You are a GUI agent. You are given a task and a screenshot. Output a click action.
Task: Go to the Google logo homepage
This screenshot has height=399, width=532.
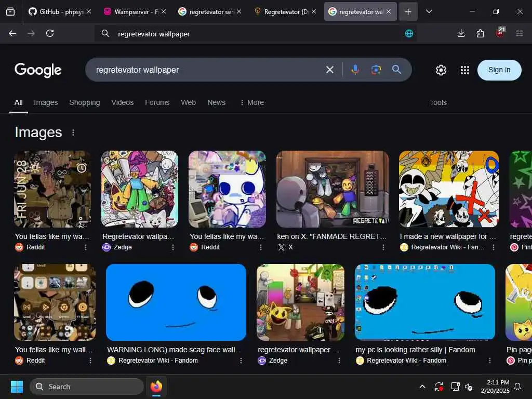coord(38,70)
